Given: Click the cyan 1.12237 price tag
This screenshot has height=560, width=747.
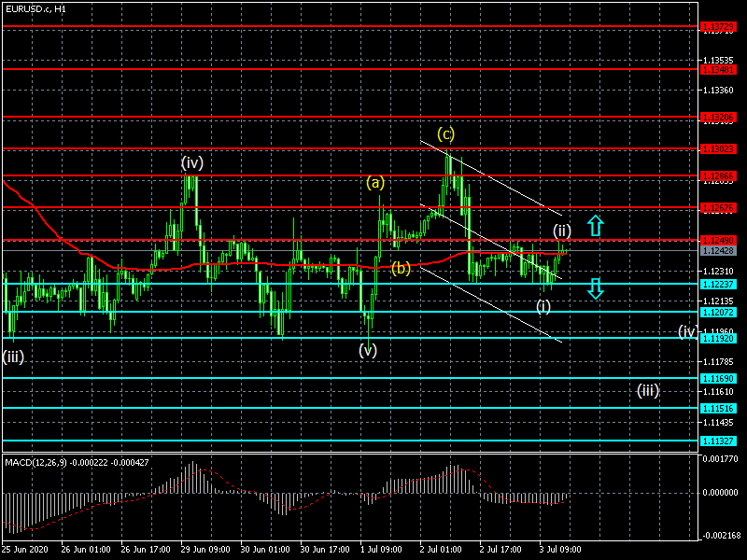Looking at the screenshot, I should coord(718,285).
